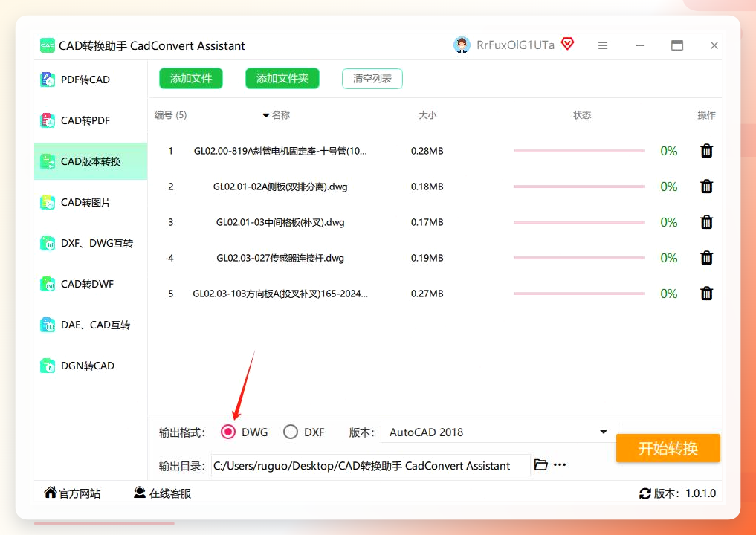
Task: Click the 0.28MB size cell
Action: point(427,151)
